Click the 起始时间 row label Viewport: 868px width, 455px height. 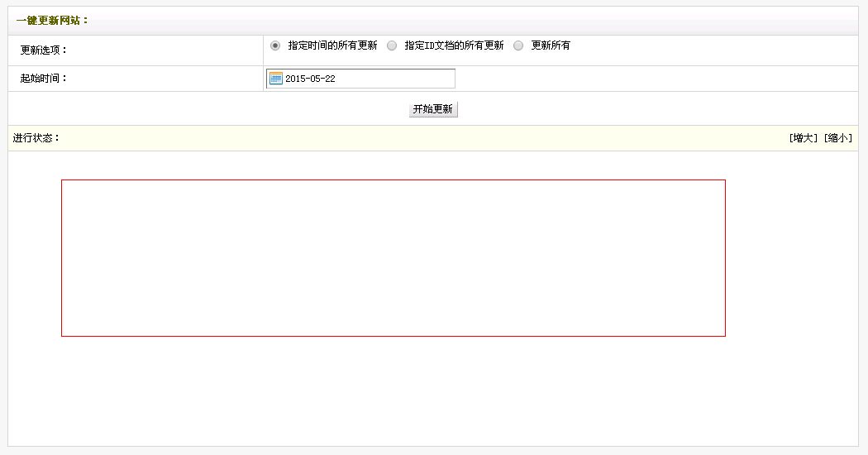point(44,79)
